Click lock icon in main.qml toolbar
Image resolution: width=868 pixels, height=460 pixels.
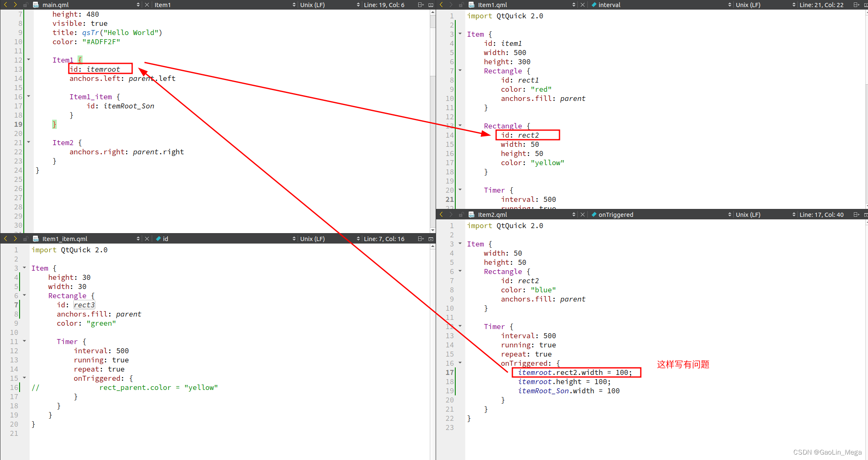tap(25, 5)
